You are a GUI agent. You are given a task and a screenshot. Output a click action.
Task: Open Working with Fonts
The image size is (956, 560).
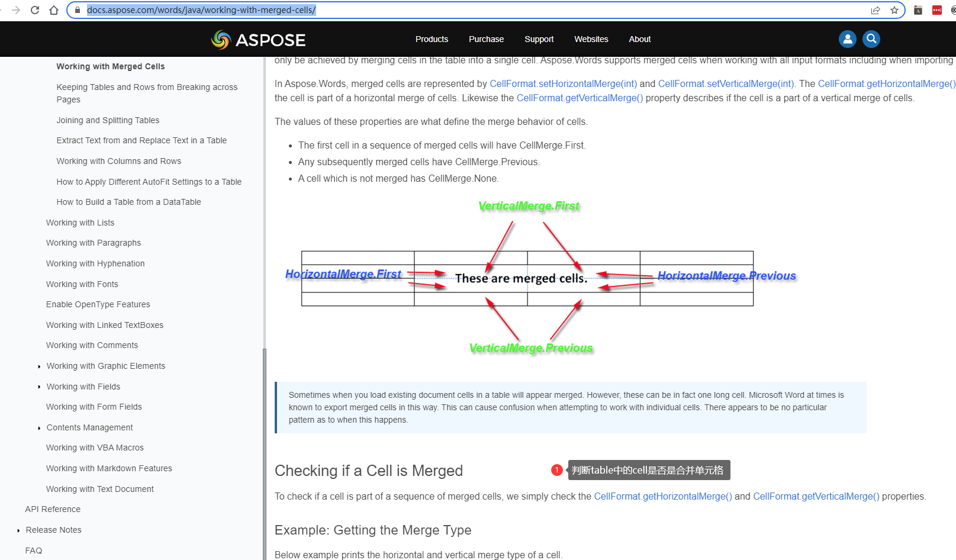point(82,284)
